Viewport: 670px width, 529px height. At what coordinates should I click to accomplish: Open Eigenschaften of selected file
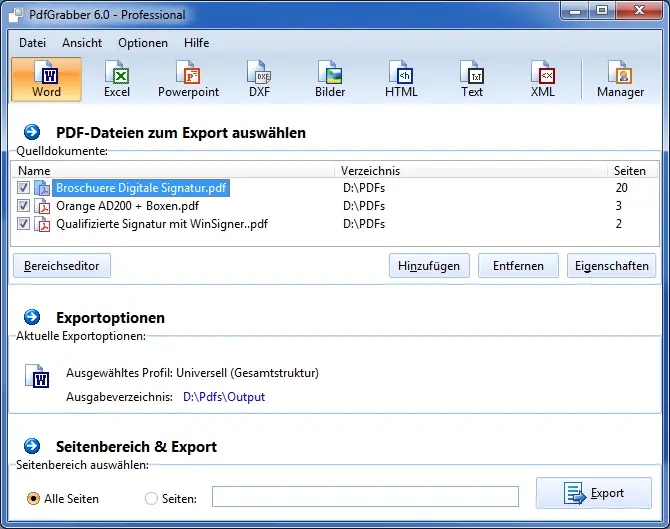611,266
